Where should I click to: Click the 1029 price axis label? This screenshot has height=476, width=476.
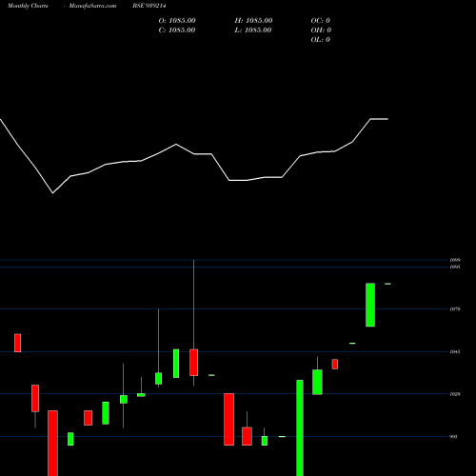(455, 394)
